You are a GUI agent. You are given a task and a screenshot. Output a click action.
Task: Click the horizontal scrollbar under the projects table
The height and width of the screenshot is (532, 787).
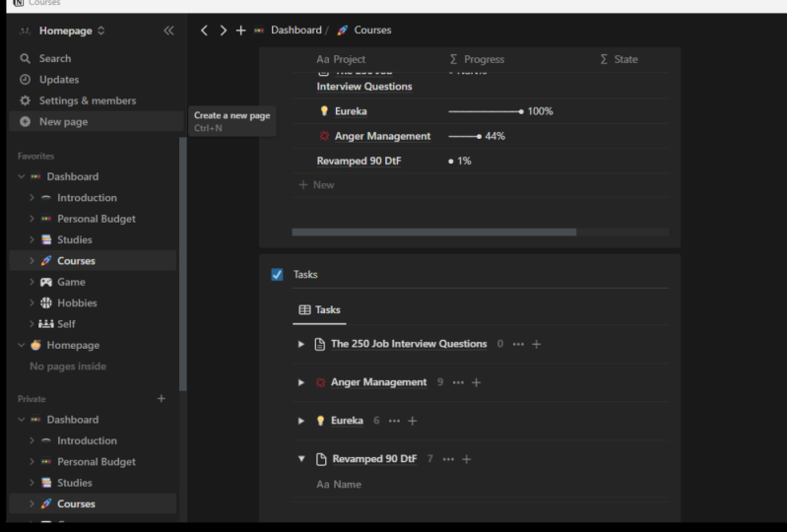tap(433, 233)
